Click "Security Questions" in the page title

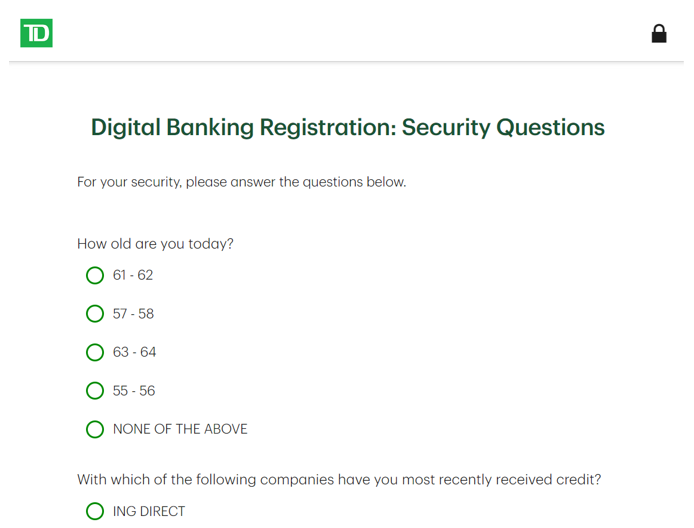(x=503, y=128)
